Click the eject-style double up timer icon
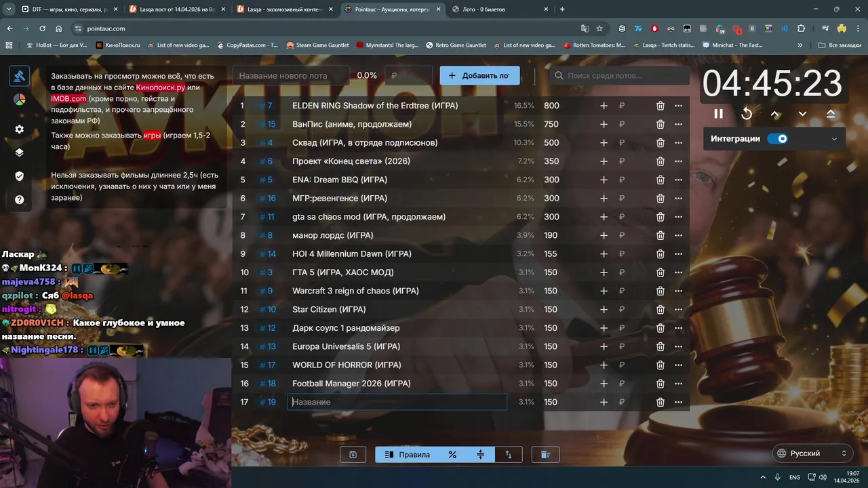 [831, 114]
